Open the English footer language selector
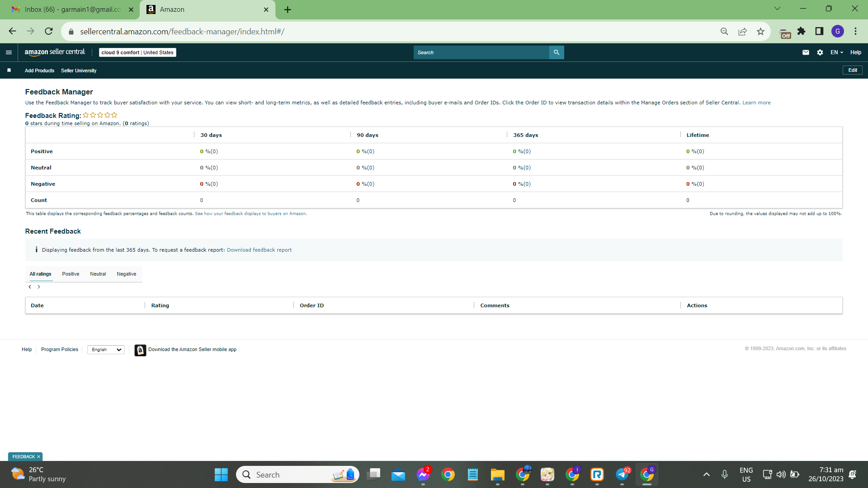Screen dimensions: 868x488 click(106, 350)
